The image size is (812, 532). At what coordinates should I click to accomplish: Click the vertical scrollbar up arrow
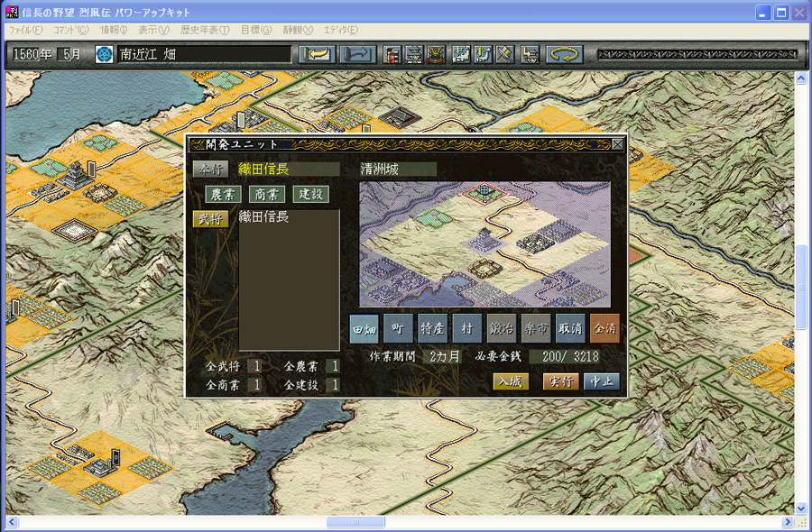pyautogui.click(x=800, y=78)
